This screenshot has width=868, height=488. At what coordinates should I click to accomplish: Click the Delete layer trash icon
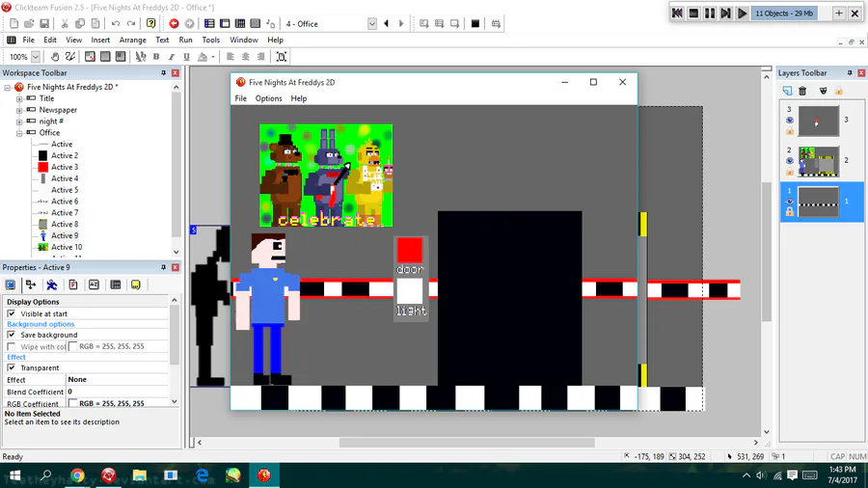tap(802, 91)
